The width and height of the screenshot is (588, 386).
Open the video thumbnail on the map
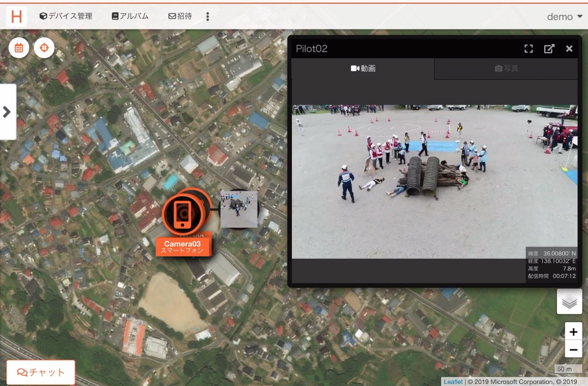click(239, 209)
